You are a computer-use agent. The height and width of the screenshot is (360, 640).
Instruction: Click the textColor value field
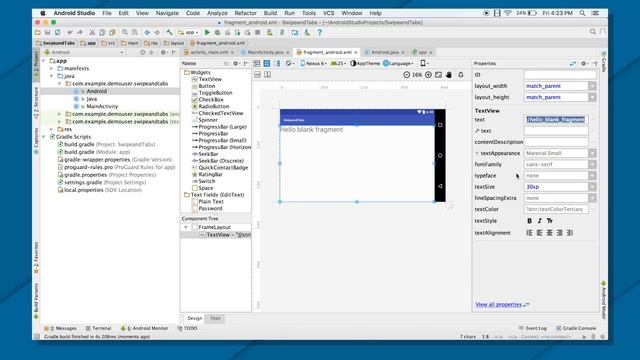[556, 209]
